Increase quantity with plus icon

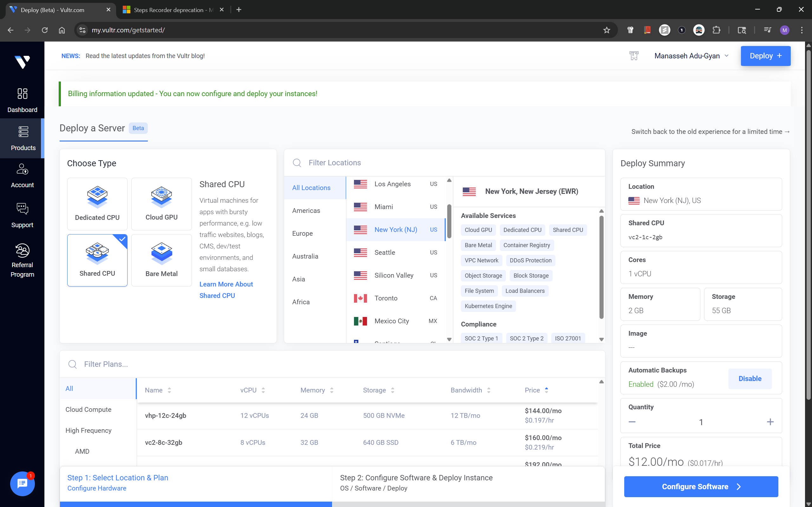click(770, 422)
